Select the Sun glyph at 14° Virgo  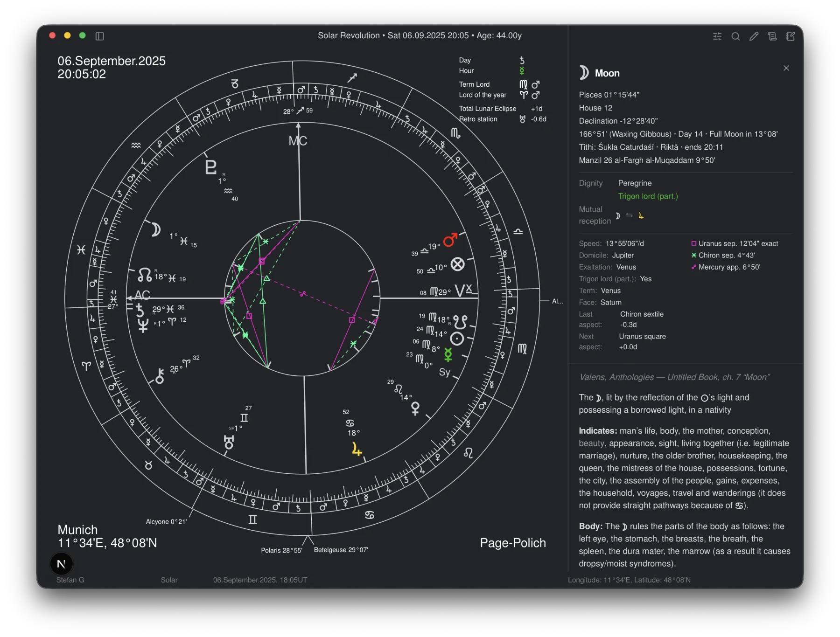pyautogui.click(x=457, y=339)
